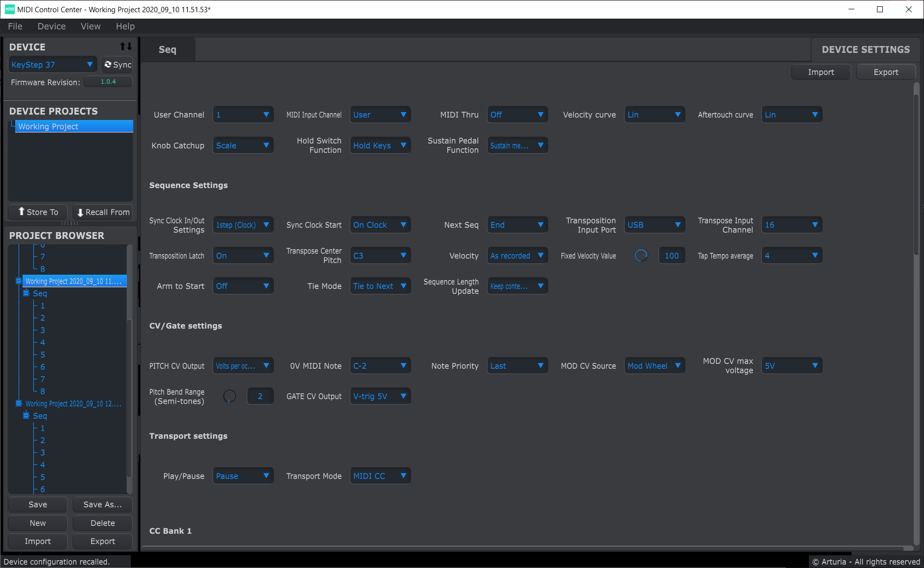The height and width of the screenshot is (568, 924).
Task: Toggle Transposition Latch On dropdown
Action: pos(243,256)
